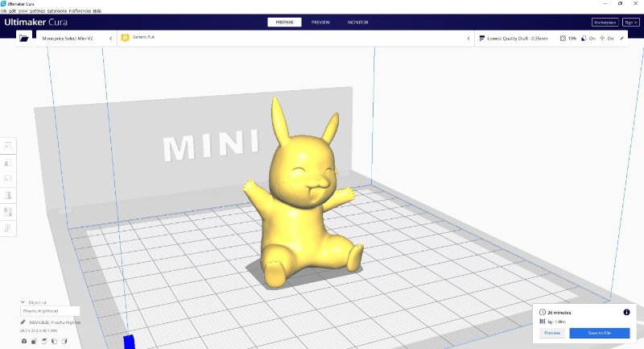
Task: Select the Rotate tool in left toolbar
Action: (8, 179)
